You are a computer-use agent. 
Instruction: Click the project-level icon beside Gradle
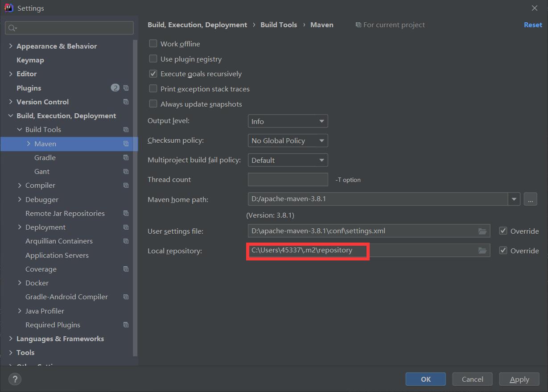(126, 157)
